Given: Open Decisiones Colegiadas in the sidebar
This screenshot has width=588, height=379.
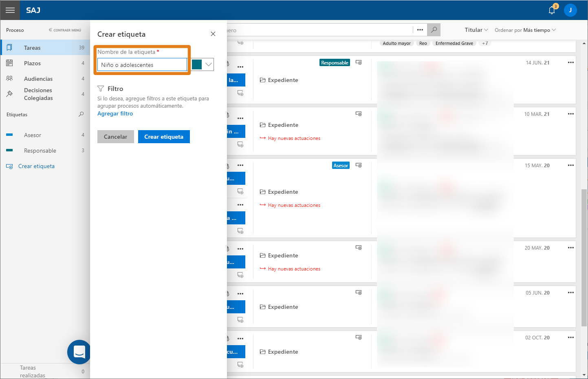Looking at the screenshot, I should click(45, 94).
